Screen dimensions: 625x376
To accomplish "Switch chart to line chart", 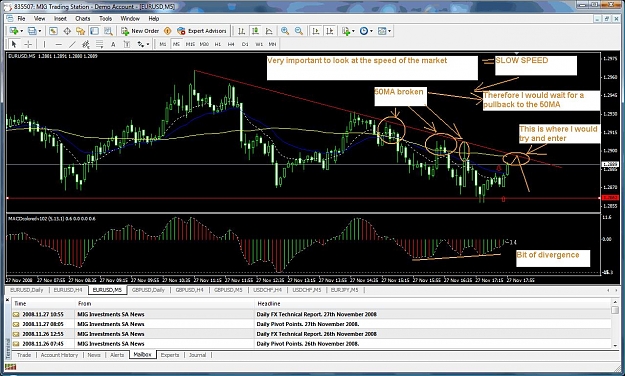I will point(269,31).
